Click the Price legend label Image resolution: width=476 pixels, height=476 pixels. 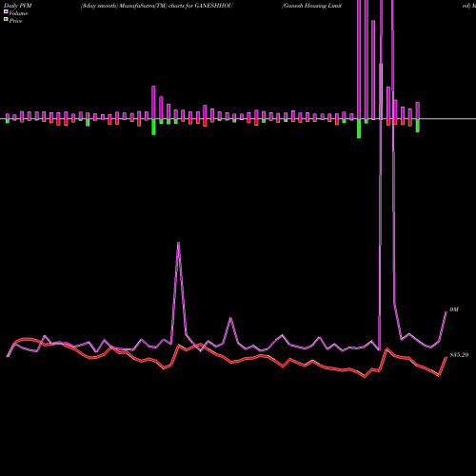coord(15,21)
